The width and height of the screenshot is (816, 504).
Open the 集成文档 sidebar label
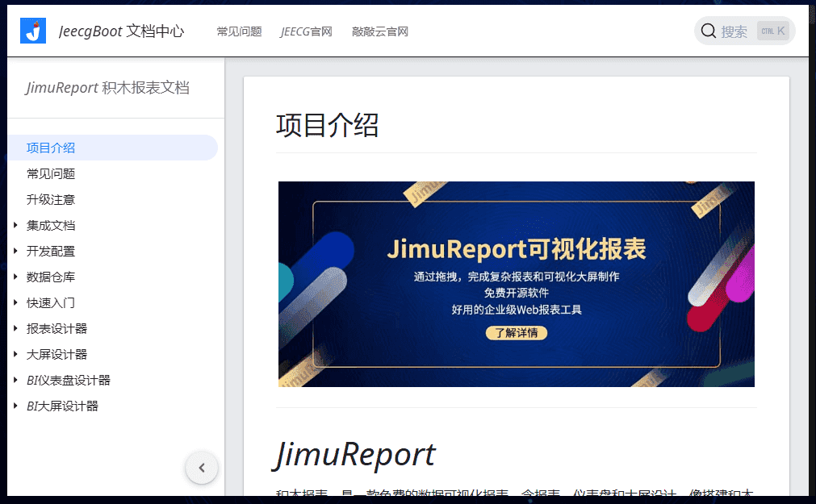[x=51, y=225]
